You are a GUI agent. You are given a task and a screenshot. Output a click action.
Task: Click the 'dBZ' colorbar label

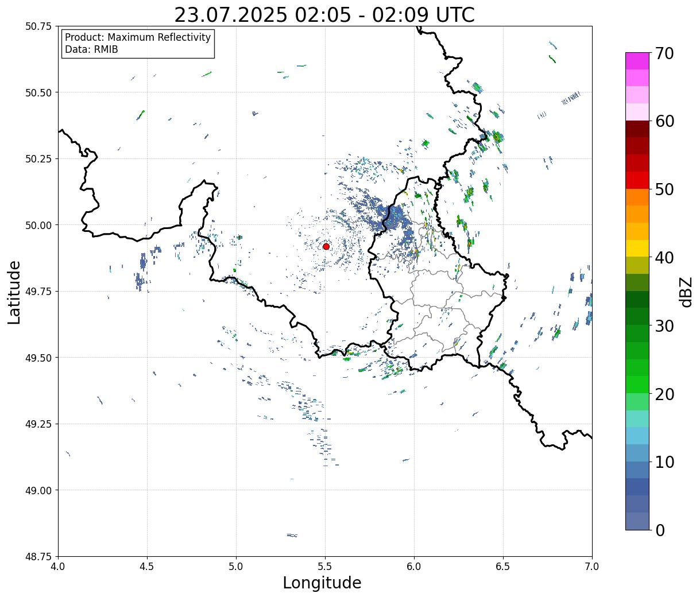[686, 292]
